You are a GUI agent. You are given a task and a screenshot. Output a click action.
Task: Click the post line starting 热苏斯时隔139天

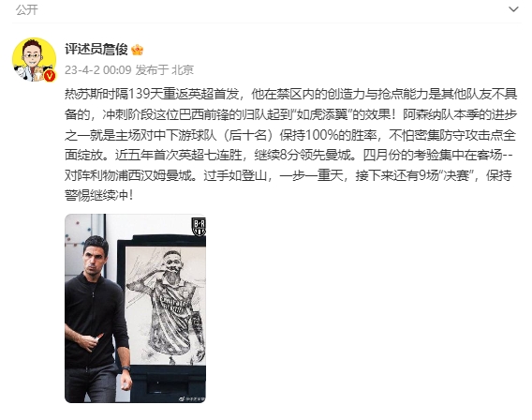(x=290, y=94)
